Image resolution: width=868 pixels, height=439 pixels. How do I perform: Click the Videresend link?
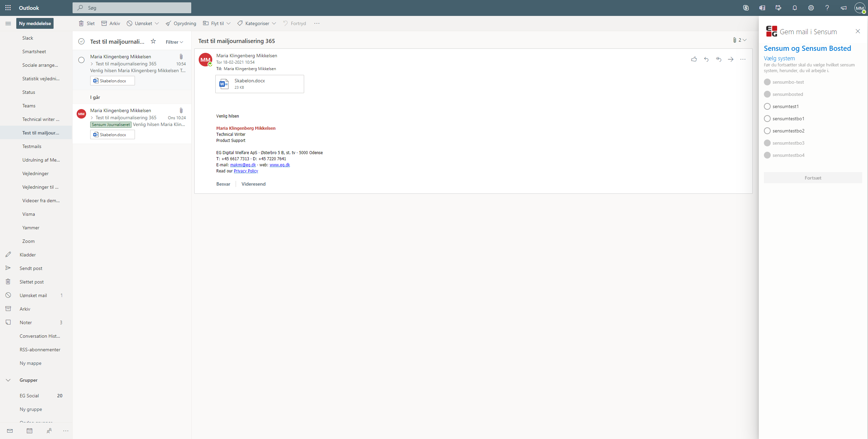coord(253,184)
